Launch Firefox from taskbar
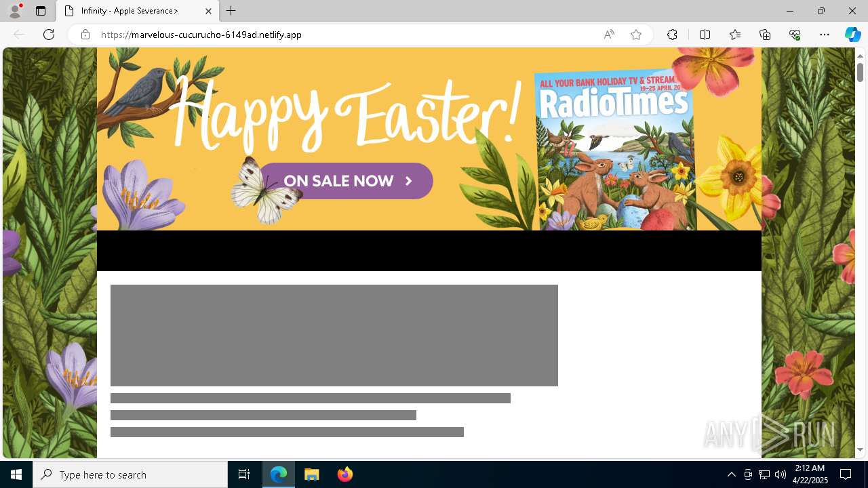868x488 pixels. [x=344, y=474]
